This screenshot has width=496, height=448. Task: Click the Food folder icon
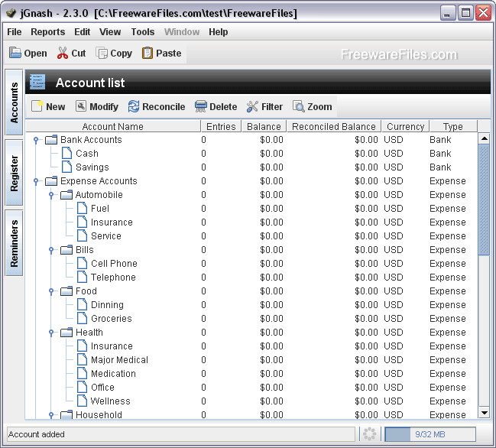coord(66,291)
